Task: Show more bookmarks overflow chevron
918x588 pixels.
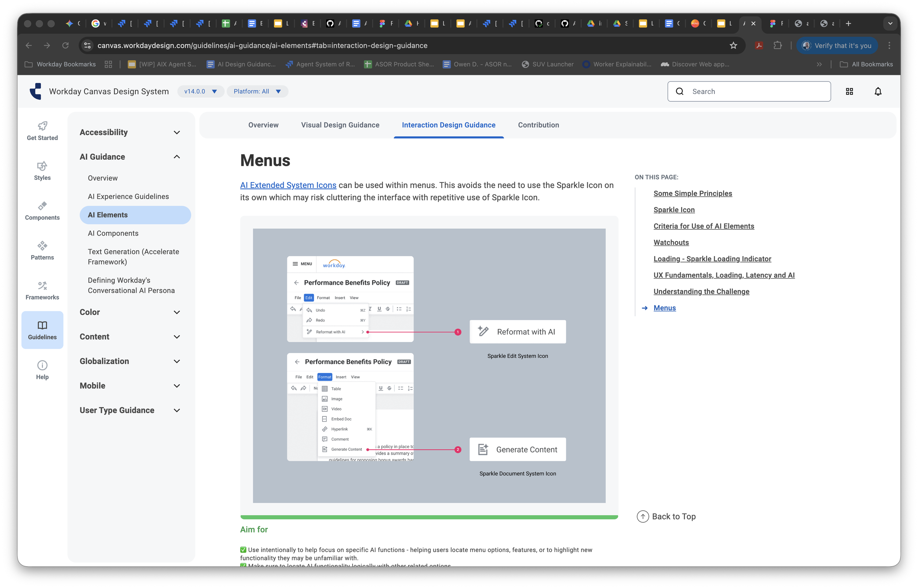Action: click(x=819, y=64)
